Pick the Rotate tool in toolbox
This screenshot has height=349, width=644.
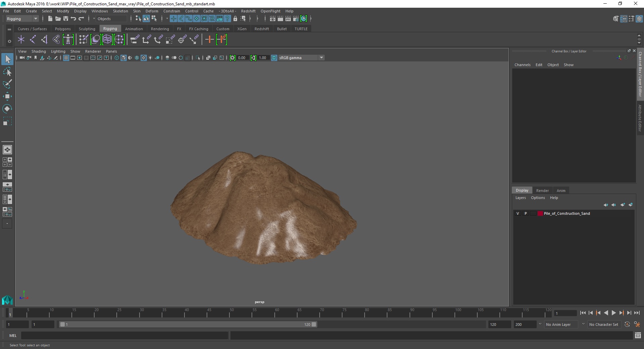pos(7,109)
